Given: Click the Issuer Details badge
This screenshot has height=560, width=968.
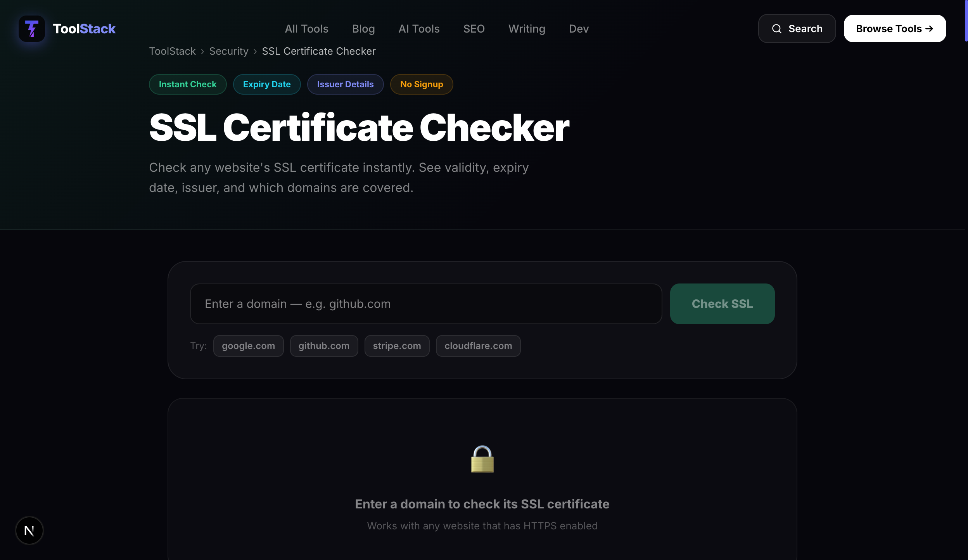Looking at the screenshot, I should (345, 84).
